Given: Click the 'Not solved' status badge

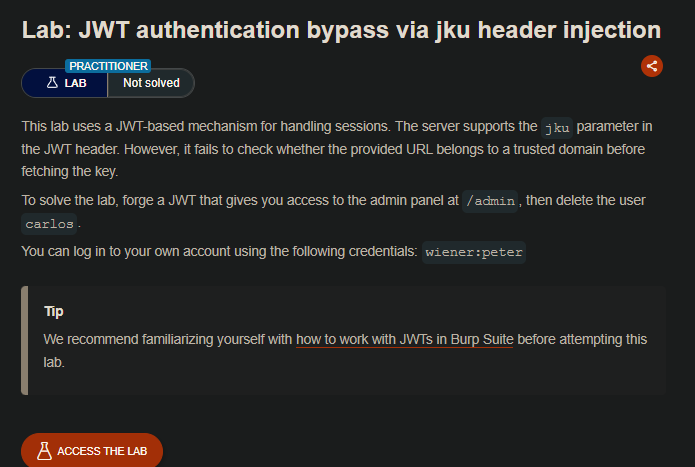Looking at the screenshot, I should pyautogui.click(x=151, y=84).
